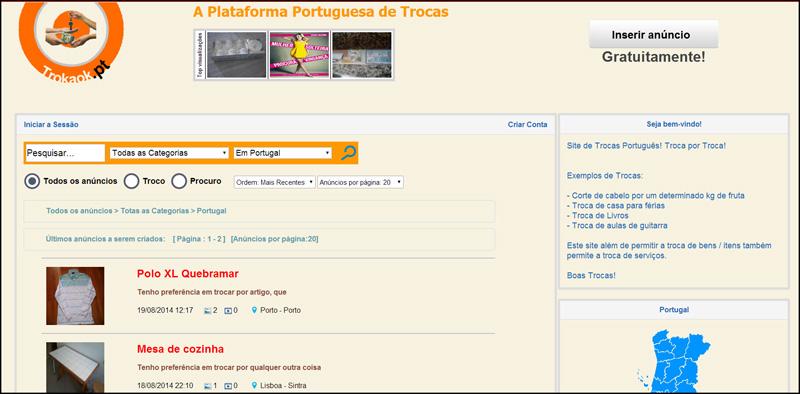The height and width of the screenshot is (394, 800).
Task: Click the Mesa de cozinha table thumbnail
Action: pos(75,367)
